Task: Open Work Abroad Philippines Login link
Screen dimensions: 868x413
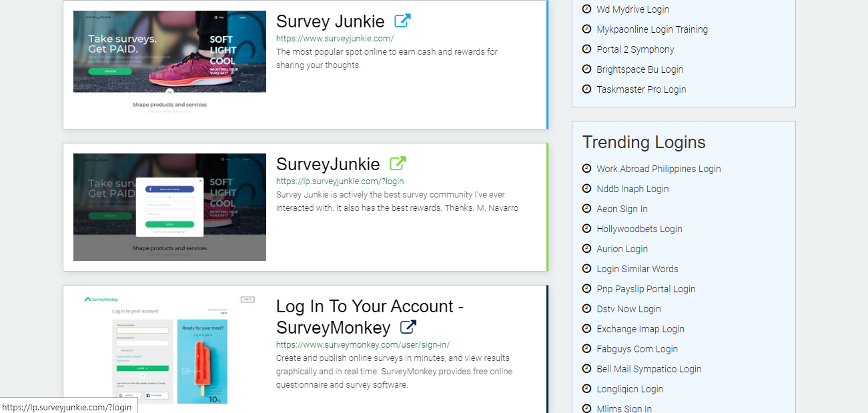Action: pyautogui.click(x=659, y=169)
